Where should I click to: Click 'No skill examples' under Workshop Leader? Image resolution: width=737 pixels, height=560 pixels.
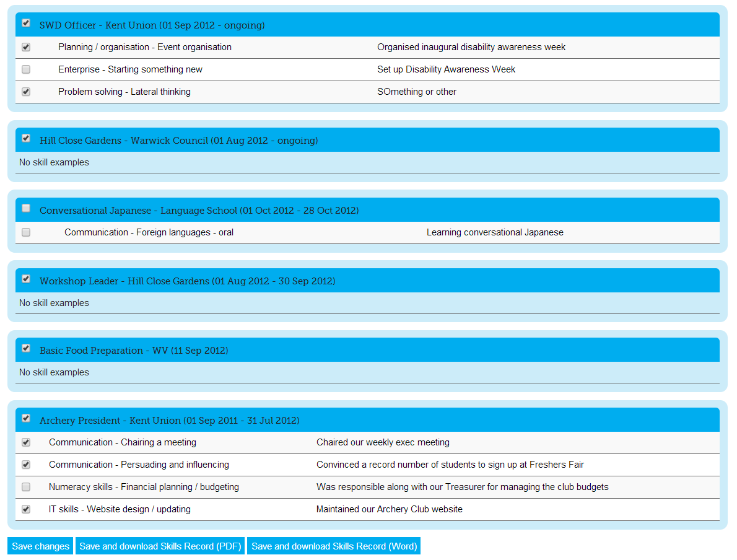point(54,304)
